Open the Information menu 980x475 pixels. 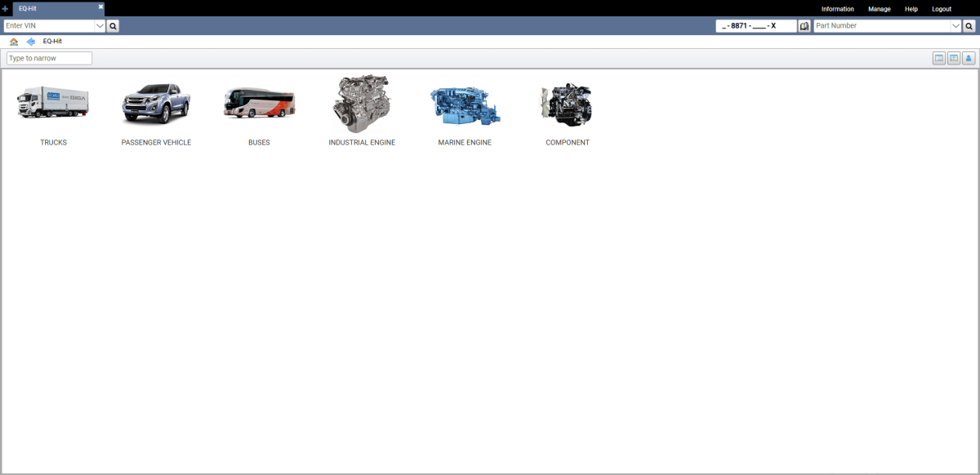(x=837, y=9)
